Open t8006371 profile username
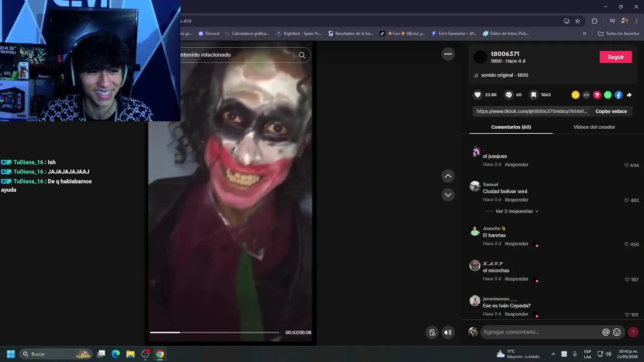644x362 pixels. [x=505, y=54]
